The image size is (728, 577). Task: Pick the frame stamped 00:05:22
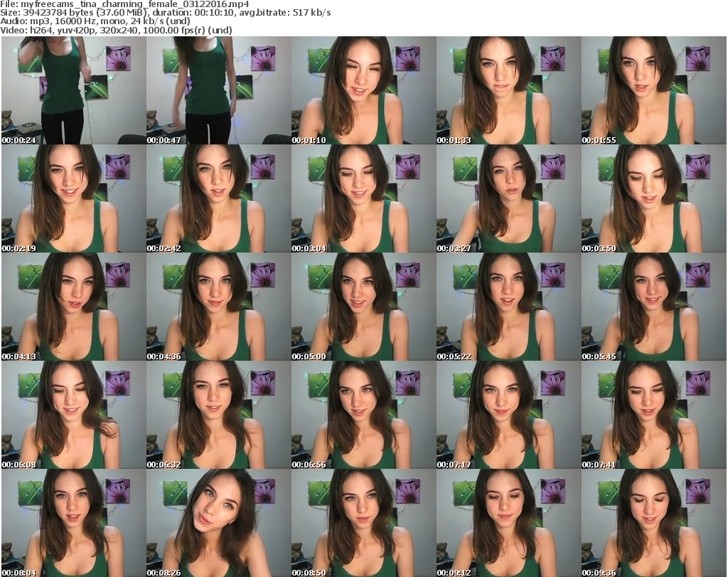coord(508,307)
